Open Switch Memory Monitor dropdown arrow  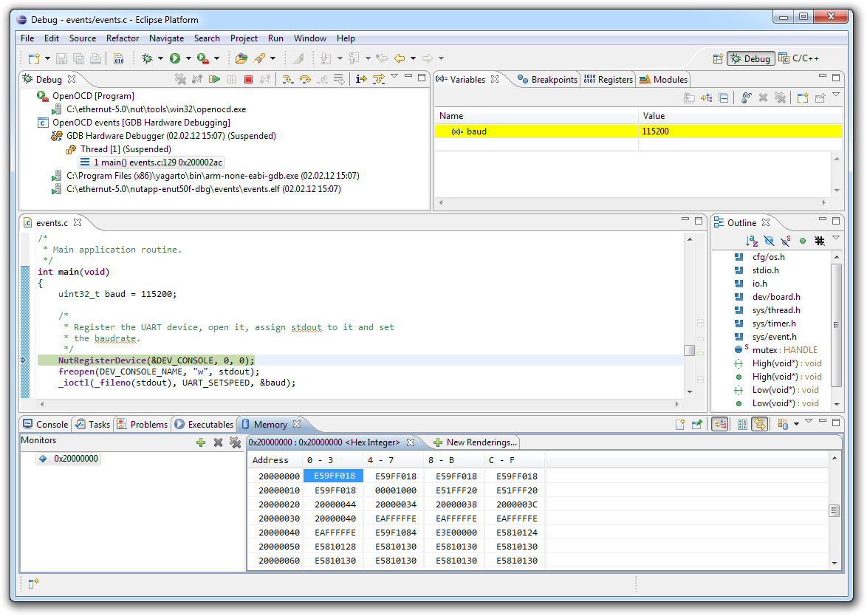pos(797,425)
